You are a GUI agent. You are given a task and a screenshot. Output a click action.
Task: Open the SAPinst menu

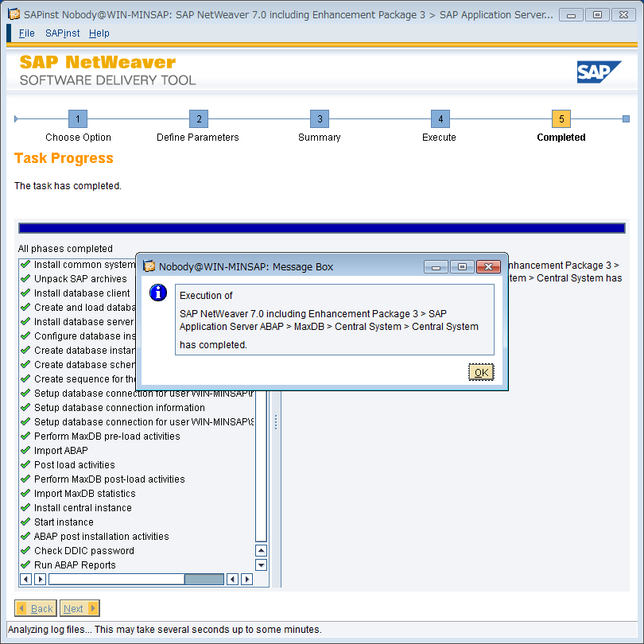point(62,33)
